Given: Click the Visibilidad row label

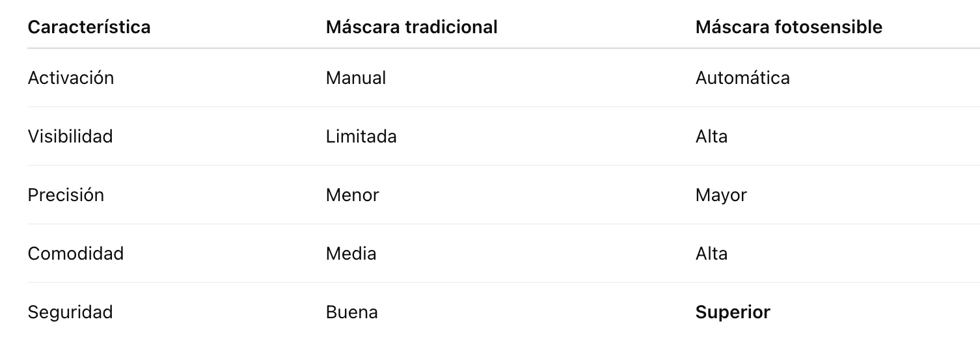Looking at the screenshot, I should 70,137.
